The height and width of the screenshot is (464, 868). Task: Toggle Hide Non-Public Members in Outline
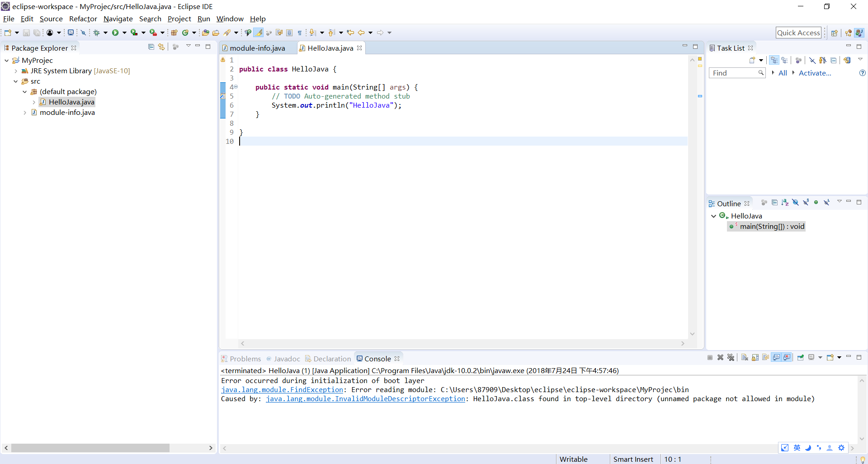(816, 202)
